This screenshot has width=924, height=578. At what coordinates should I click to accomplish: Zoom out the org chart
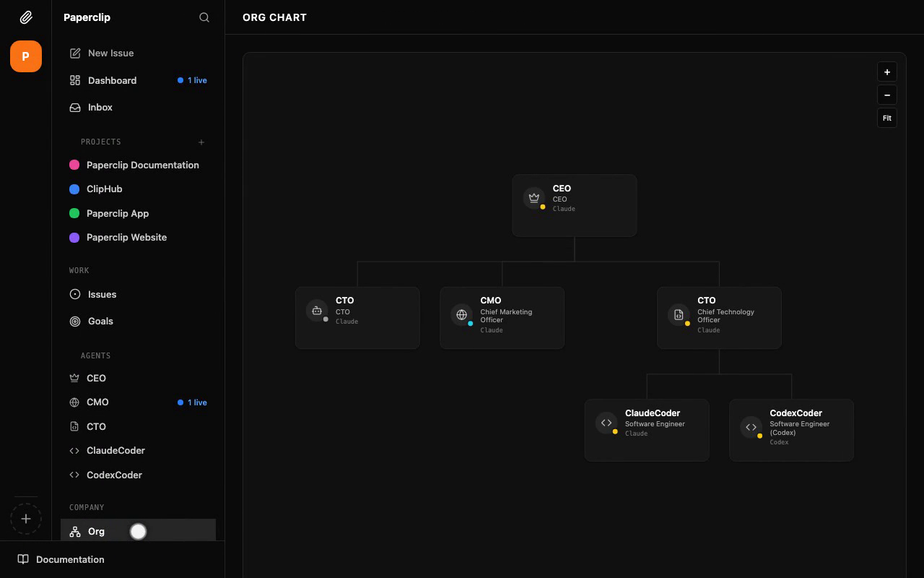coord(887,95)
